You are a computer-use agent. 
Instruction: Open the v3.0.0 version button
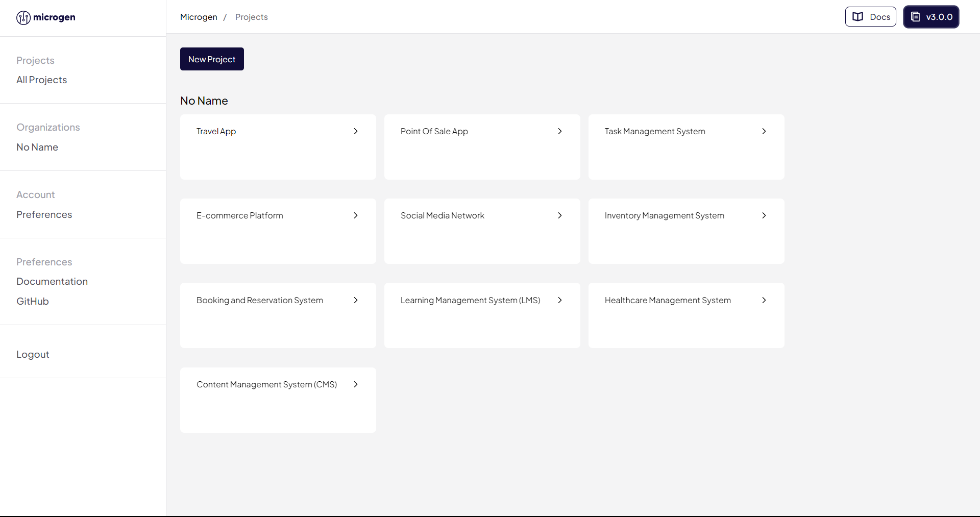pyautogui.click(x=931, y=17)
